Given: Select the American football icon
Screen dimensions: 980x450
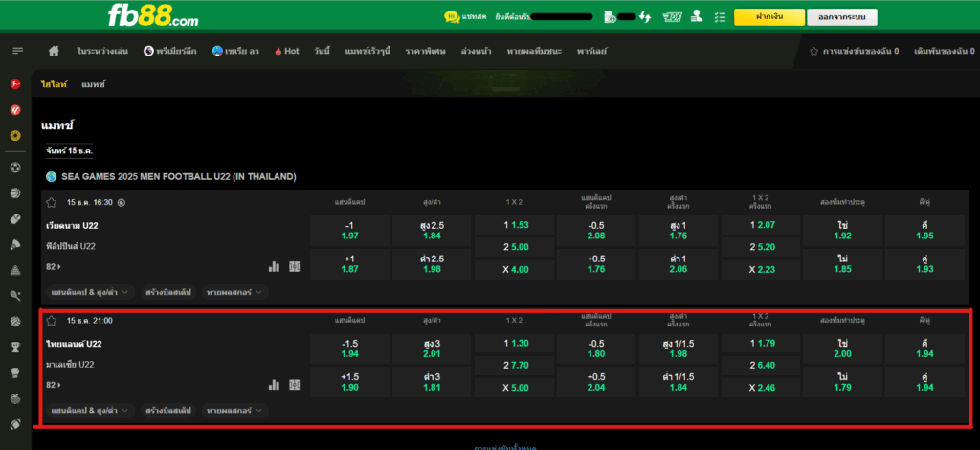Looking at the screenshot, I should (15, 424).
